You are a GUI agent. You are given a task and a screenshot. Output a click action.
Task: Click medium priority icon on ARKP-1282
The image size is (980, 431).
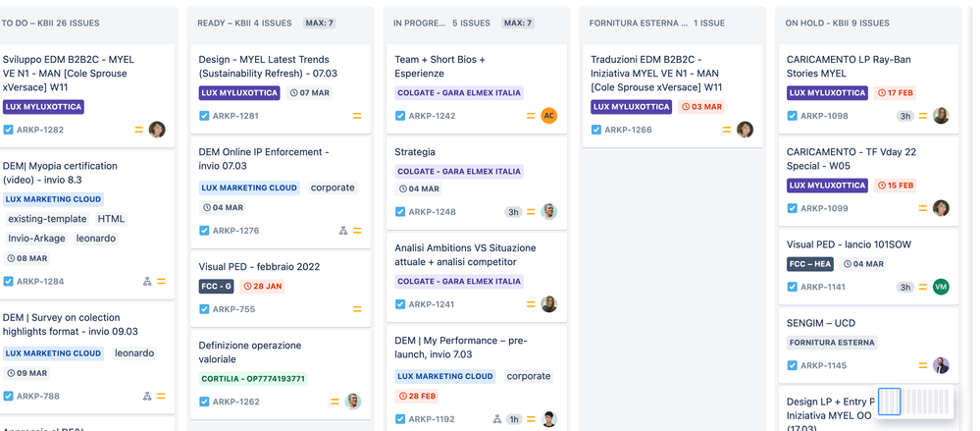[x=139, y=130]
